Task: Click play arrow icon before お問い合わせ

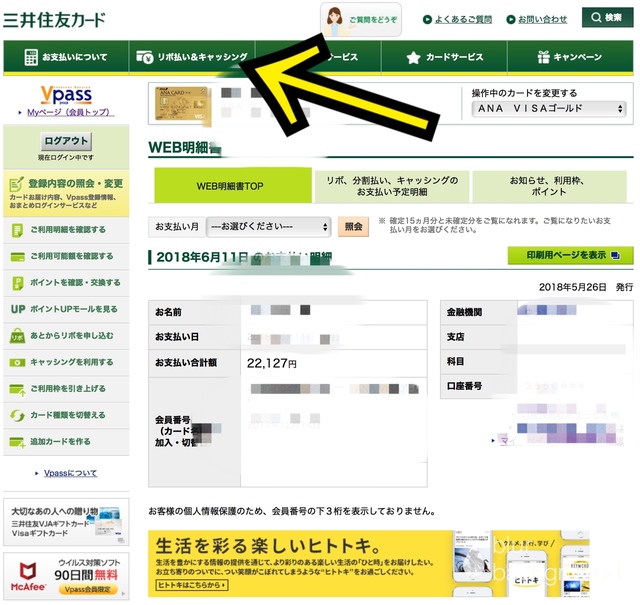Action: point(511,19)
